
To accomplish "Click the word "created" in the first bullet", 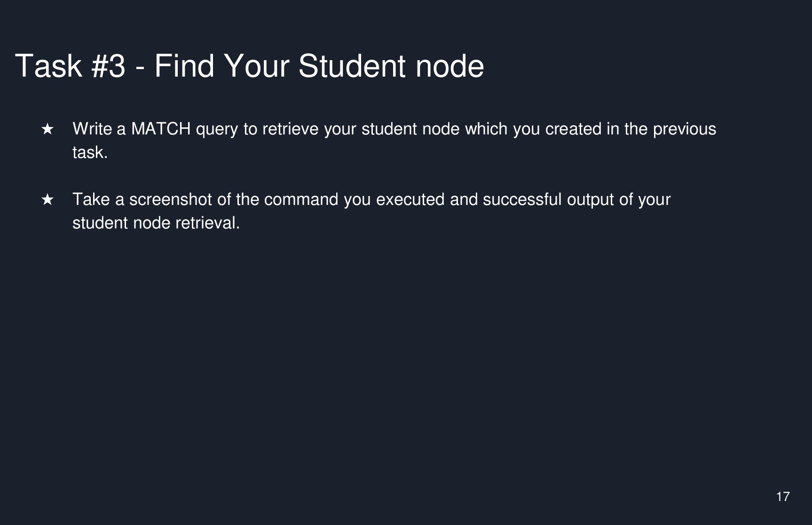I will coord(573,129).
